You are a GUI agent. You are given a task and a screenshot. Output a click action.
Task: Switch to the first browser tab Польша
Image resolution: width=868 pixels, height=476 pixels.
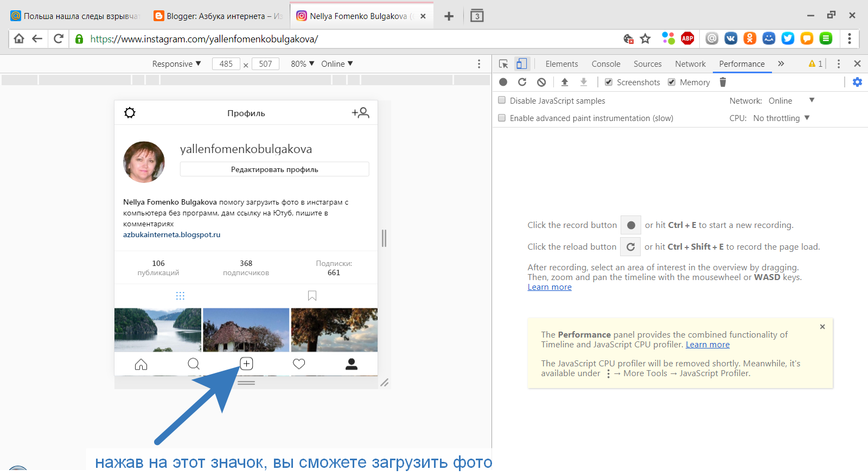(x=75, y=16)
